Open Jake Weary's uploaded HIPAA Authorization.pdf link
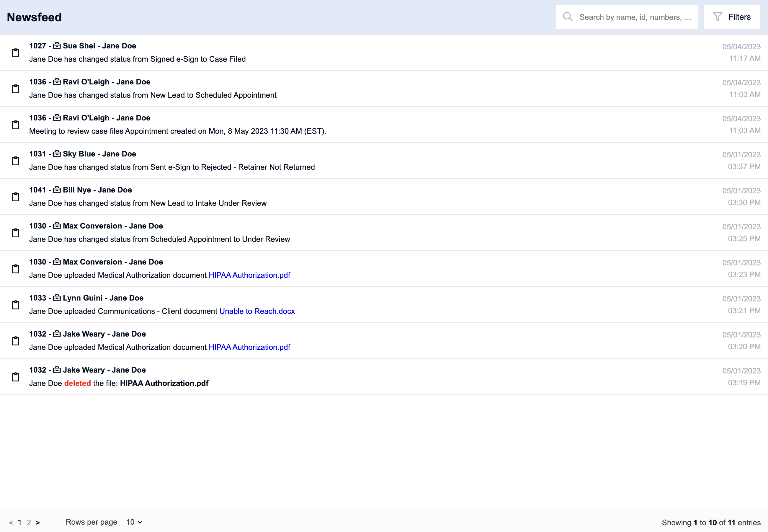The image size is (768, 532). pos(249,347)
